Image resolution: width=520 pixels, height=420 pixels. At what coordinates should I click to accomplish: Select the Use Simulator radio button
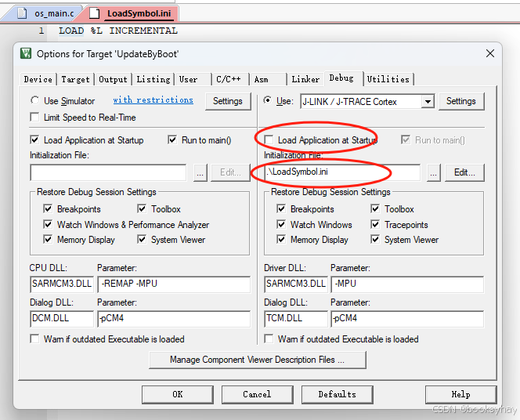point(34,100)
